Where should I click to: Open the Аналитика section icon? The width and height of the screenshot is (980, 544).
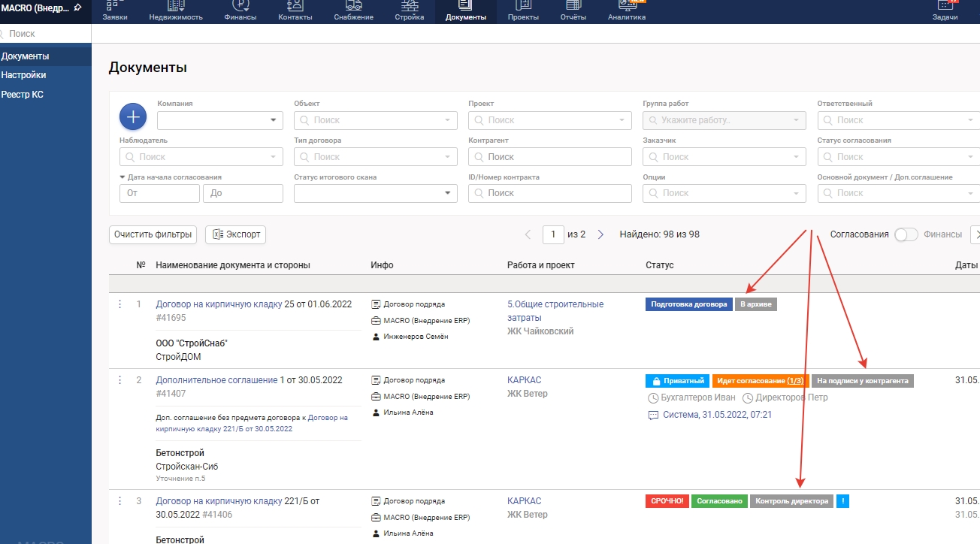tap(626, 11)
